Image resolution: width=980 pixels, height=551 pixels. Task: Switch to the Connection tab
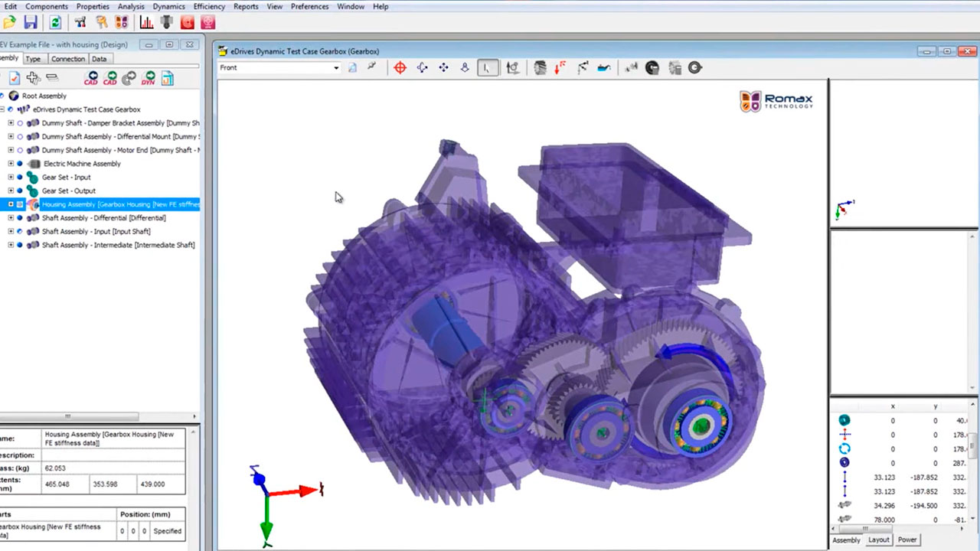click(68, 59)
